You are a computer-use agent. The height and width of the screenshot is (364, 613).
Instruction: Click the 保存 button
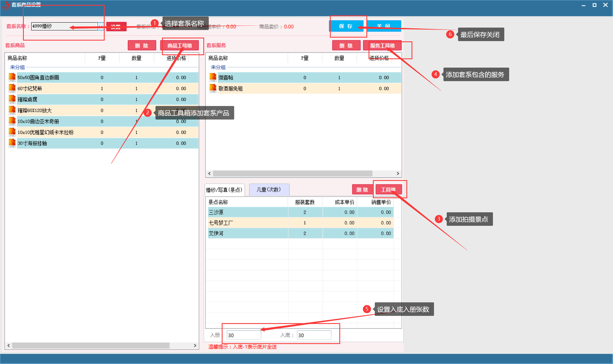click(x=346, y=26)
